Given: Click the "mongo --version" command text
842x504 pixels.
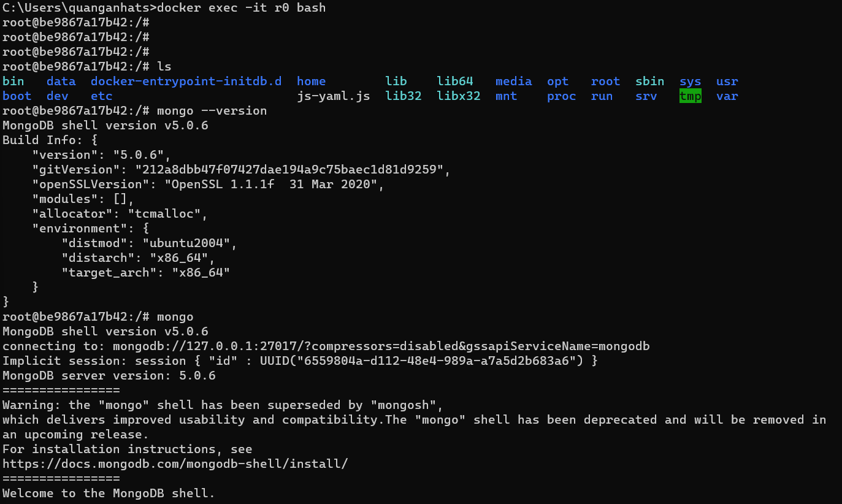Looking at the screenshot, I should [x=212, y=111].
